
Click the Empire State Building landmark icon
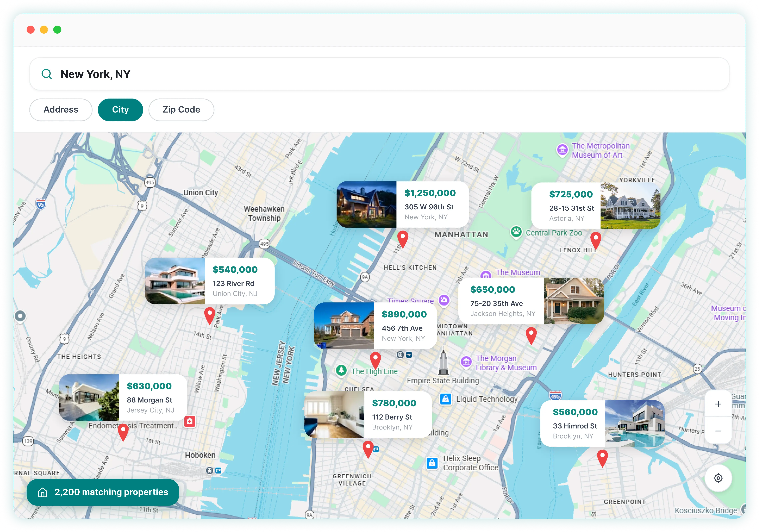(x=443, y=361)
